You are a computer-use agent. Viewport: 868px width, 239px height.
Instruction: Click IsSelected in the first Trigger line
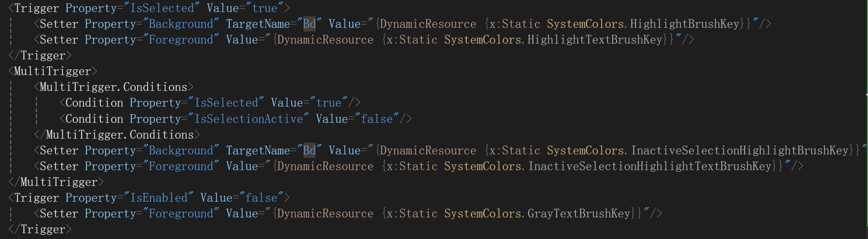point(162,8)
